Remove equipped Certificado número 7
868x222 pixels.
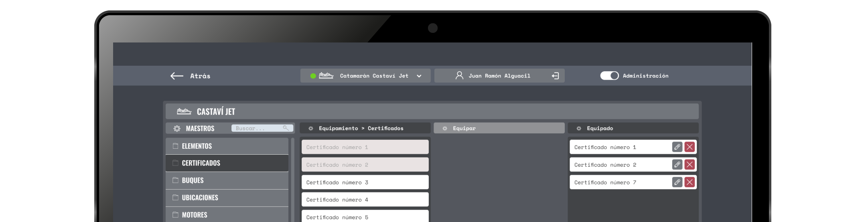(x=690, y=182)
